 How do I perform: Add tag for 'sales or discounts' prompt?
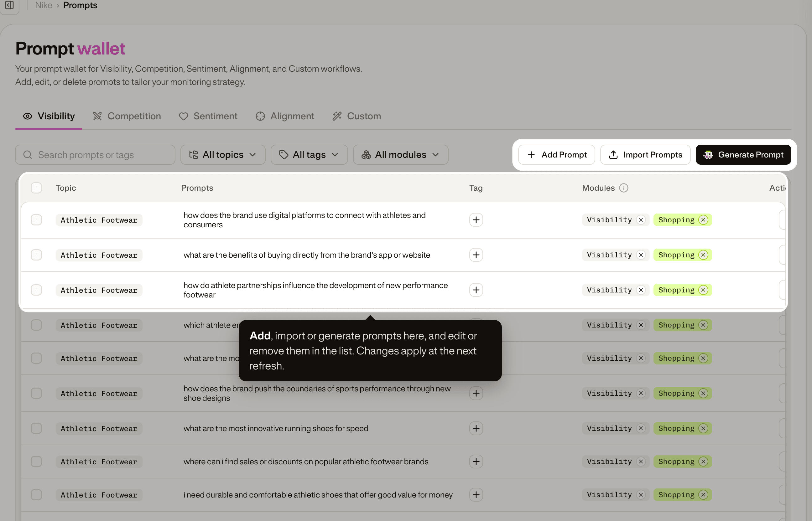point(476,462)
